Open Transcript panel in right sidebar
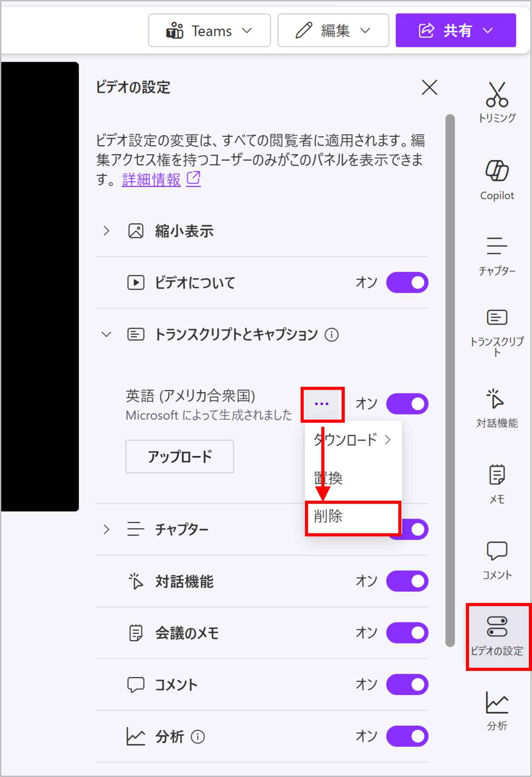Screen dimensions: 532x777 [497, 333]
